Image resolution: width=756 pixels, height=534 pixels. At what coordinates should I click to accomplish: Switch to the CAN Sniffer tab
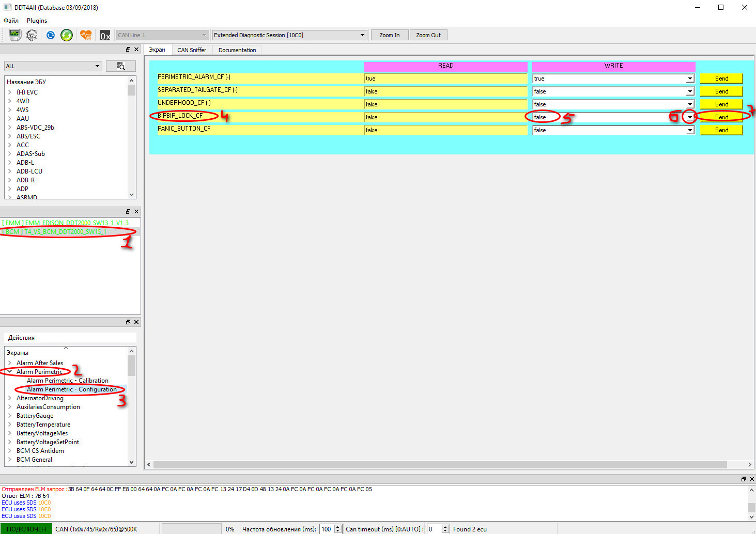point(192,50)
